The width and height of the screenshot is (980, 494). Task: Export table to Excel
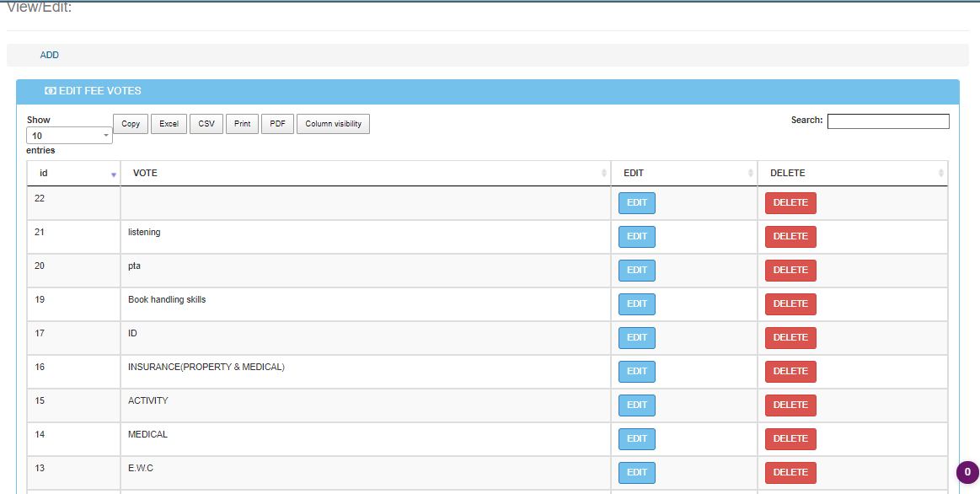click(x=169, y=124)
